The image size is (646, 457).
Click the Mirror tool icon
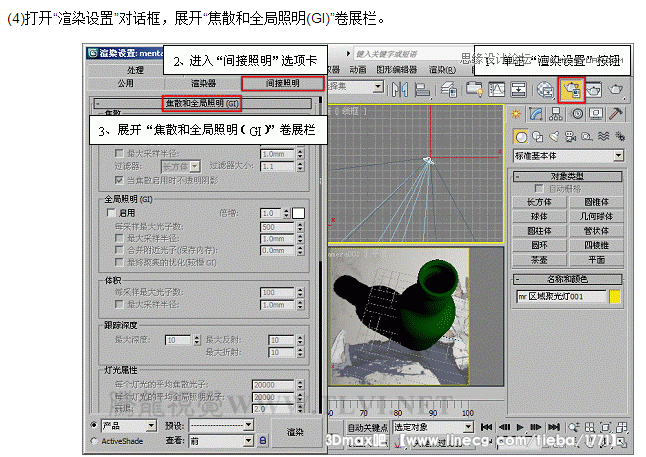(x=400, y=89)
